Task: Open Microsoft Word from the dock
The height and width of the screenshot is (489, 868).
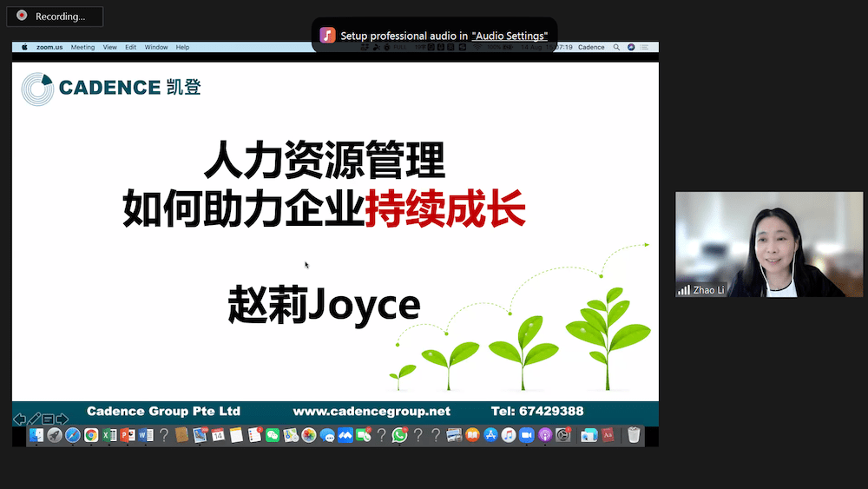Action: coord(145,435)
